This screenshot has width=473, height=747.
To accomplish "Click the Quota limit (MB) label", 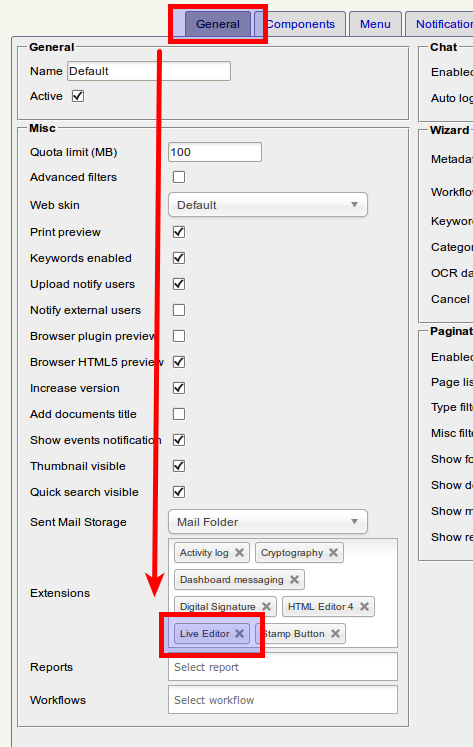I will [x=73, y=152].
